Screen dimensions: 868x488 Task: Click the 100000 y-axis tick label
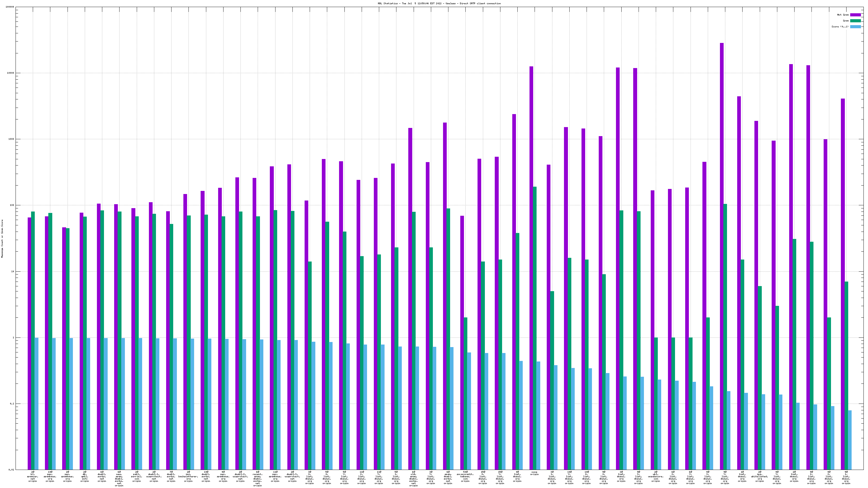10,7
